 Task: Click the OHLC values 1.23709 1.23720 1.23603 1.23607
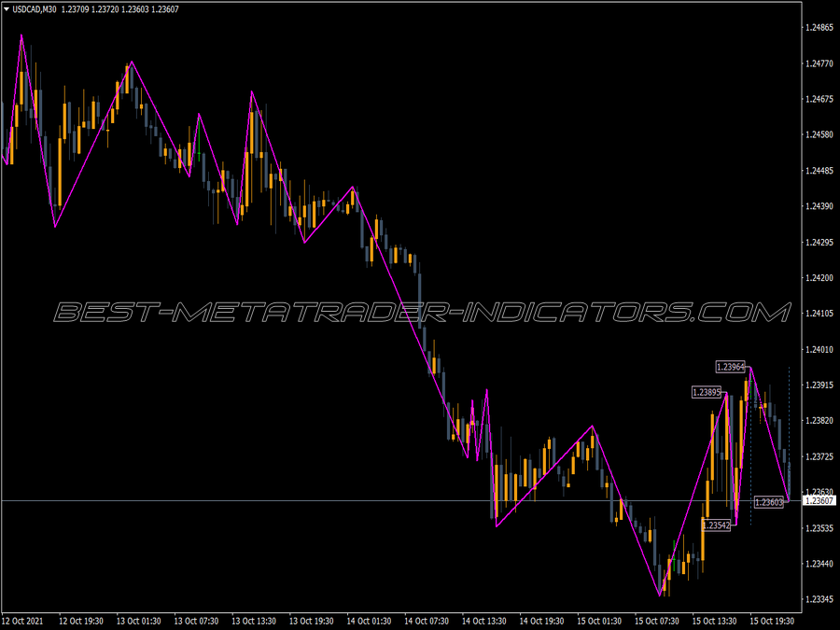point(119,9)
